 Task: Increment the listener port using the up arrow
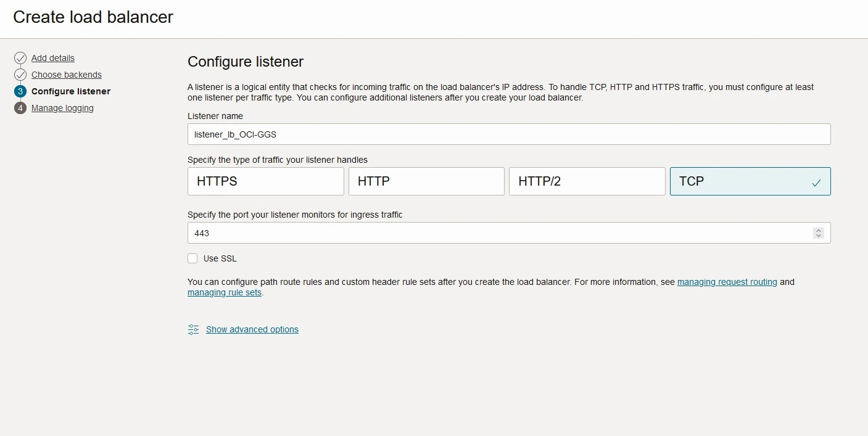pyautogui.click(x=819, y=230)
